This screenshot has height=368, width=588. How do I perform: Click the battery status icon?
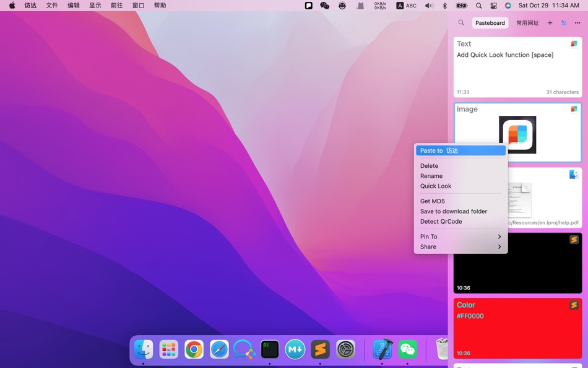[462, 6]
